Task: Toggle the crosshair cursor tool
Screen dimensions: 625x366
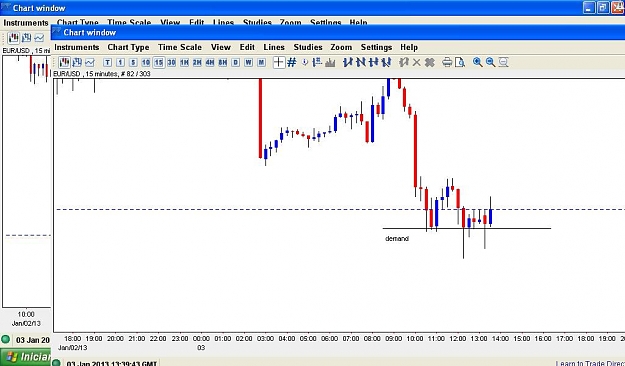Action: (x=279, y=62)
